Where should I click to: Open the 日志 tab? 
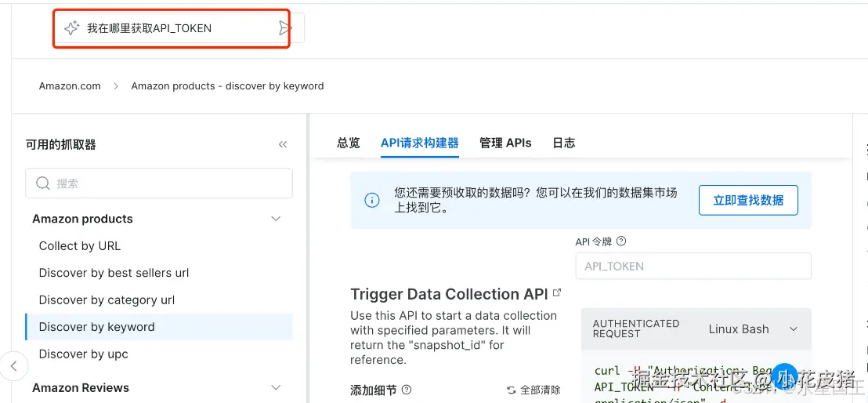[563, 143]
